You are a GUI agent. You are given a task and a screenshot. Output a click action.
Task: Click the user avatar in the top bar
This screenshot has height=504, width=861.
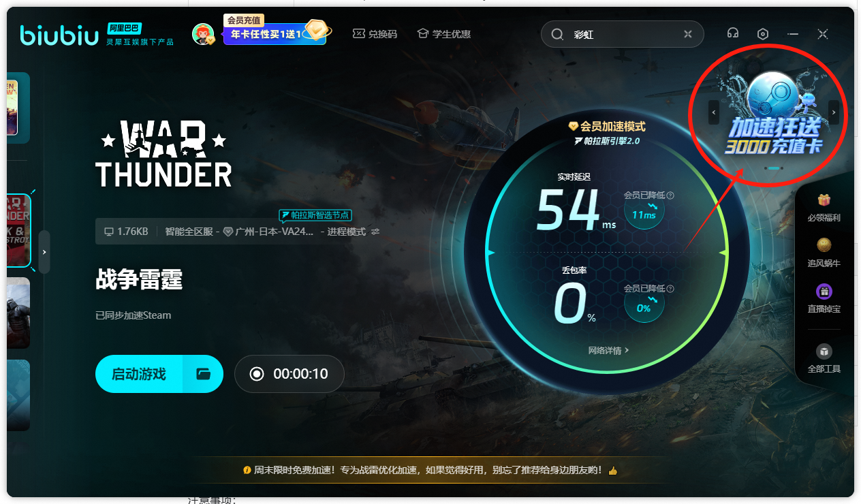tap(202, 32)
